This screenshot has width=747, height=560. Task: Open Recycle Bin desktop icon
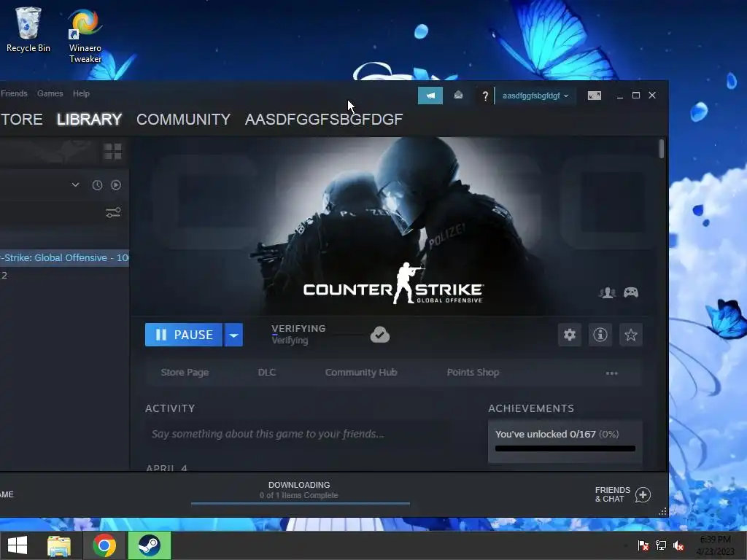pos(28,29)
